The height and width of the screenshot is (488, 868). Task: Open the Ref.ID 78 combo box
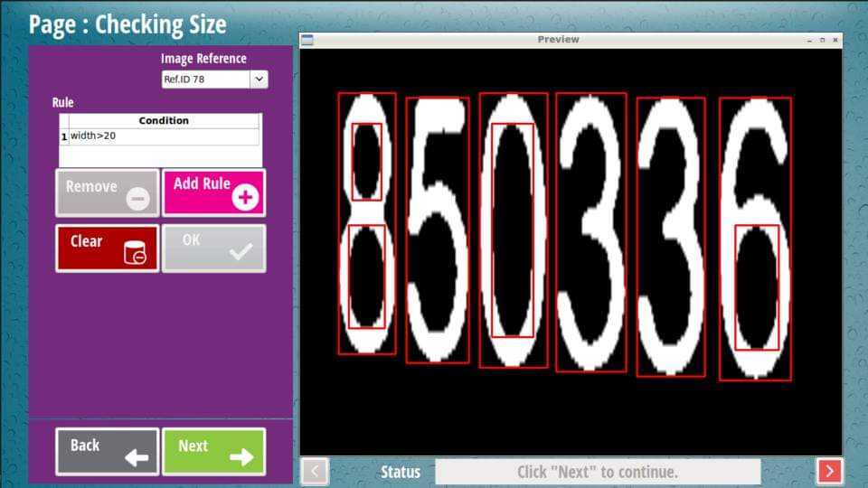point(205,80)
